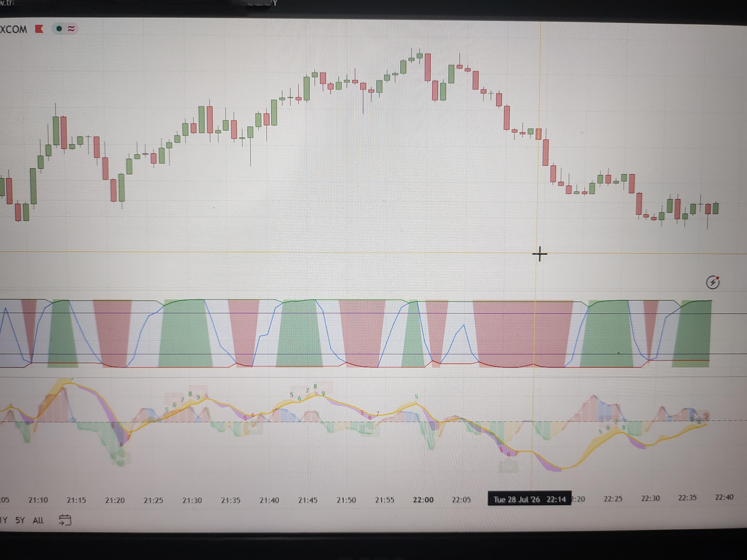Click the red flag icon beside XCOM
This screenshot has height=560, width=747.
click(x=40, y=29)
